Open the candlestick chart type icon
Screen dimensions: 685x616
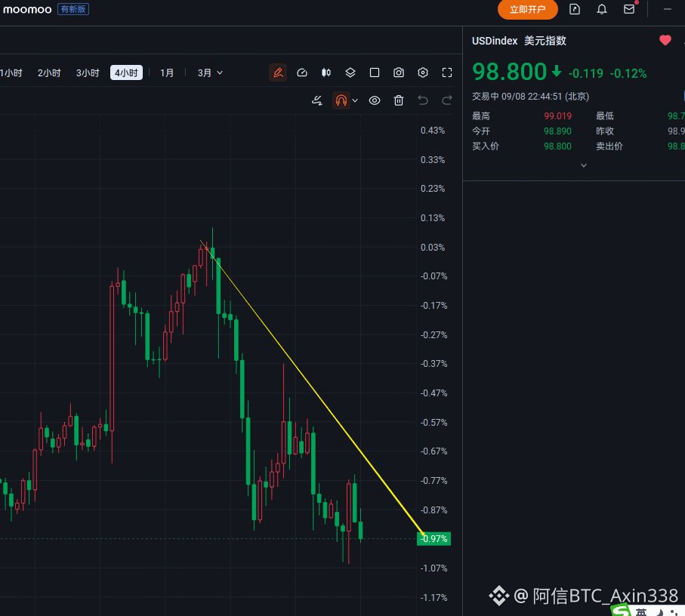coord(326,72)
